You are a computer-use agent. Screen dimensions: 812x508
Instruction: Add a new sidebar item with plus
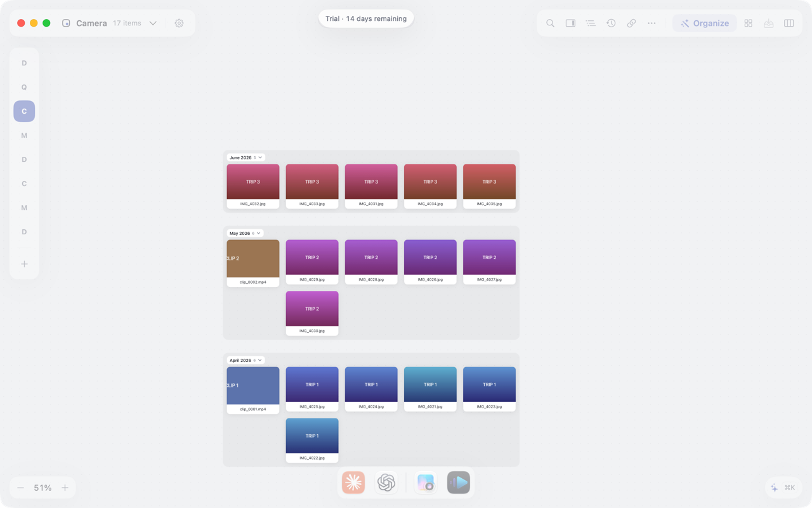[24, 264]
